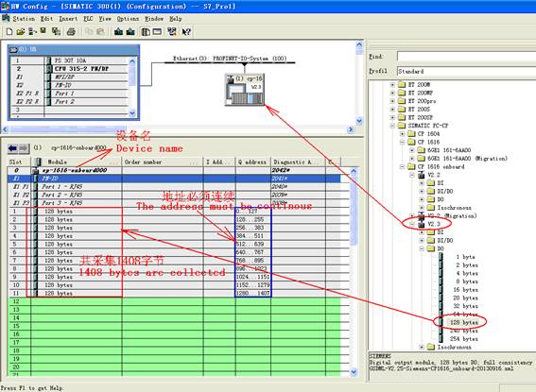Click the forward navigation arrow in detail view

click(x=24, y=148)
